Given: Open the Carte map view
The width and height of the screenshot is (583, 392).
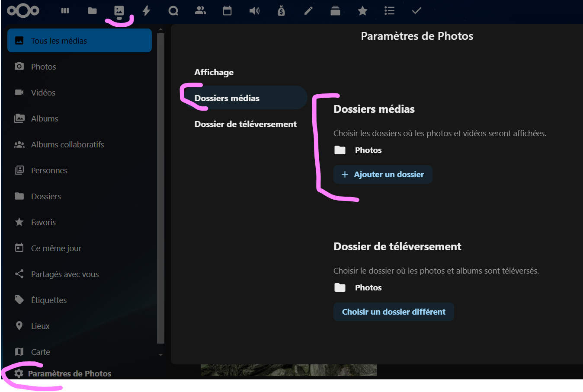Looking at the screenshot, I should point(41,352).
